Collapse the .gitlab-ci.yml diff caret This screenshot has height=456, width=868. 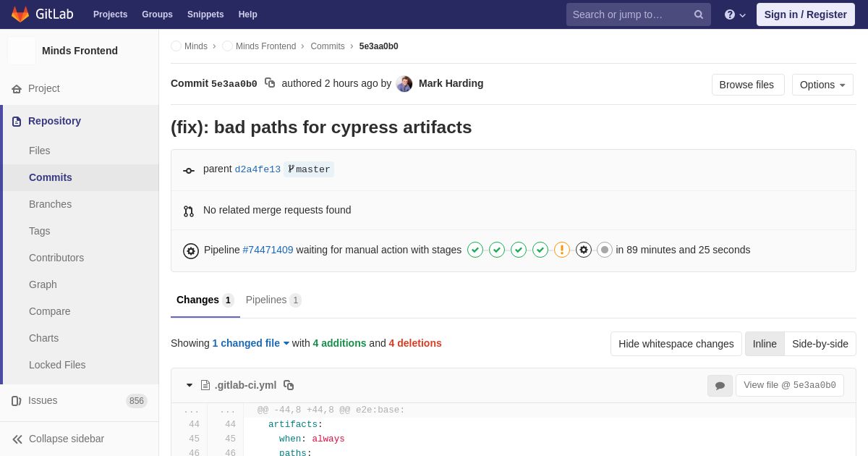tap(190, 385)
